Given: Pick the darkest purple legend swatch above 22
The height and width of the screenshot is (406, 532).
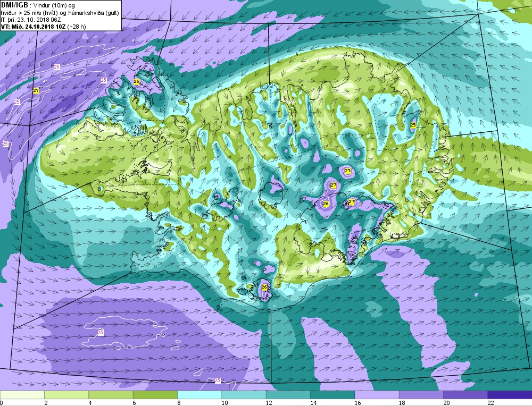Looking at the screenshot, I should (510, 395).
